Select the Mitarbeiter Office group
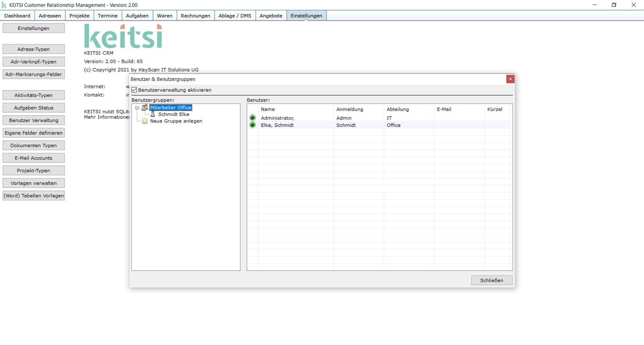Screen dimensions: 644x345 click(x=171, y=107)
